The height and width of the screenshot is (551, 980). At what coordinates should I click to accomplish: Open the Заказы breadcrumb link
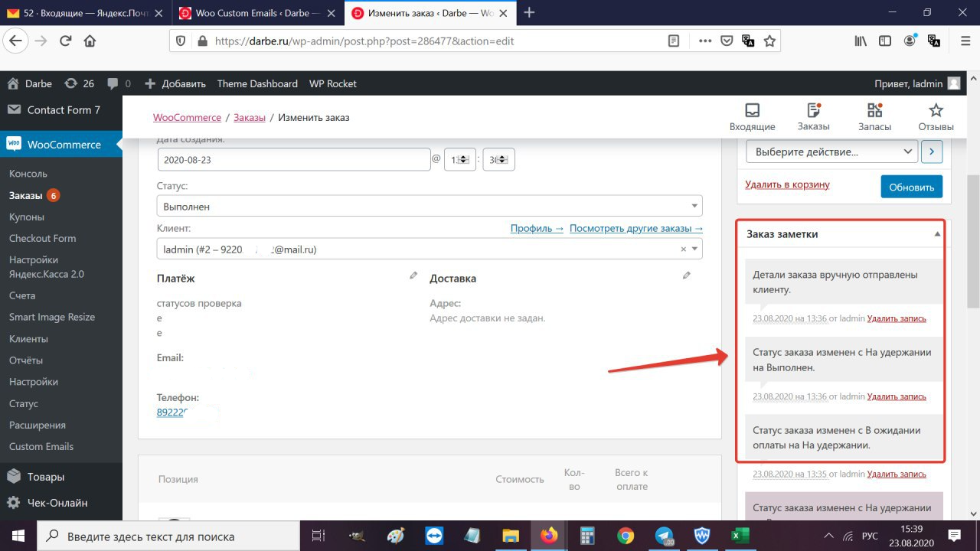[x=250, y=117]
